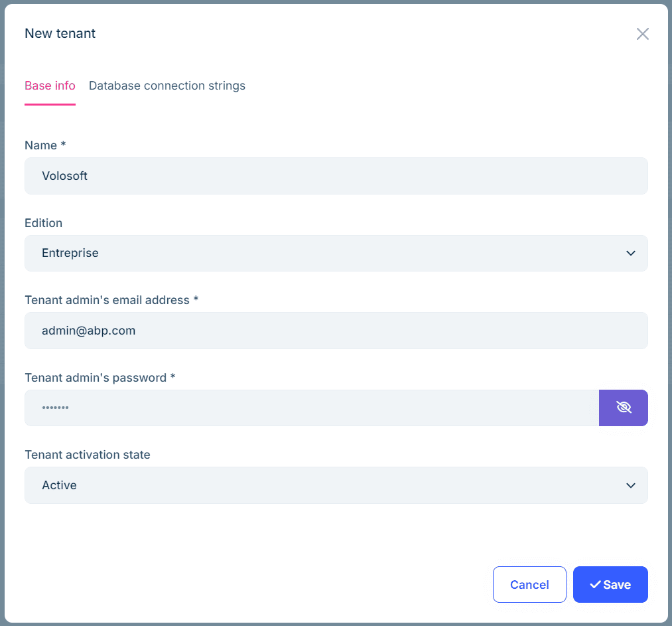Save the new tenant
This screenshot has width=672, height=626.
[x=610, y=584]
